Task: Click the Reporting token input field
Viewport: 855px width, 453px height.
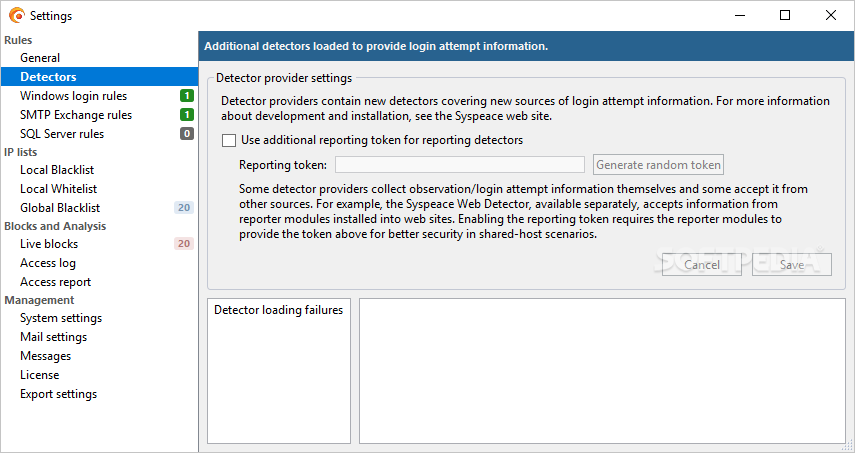Action: coord(460,165)
